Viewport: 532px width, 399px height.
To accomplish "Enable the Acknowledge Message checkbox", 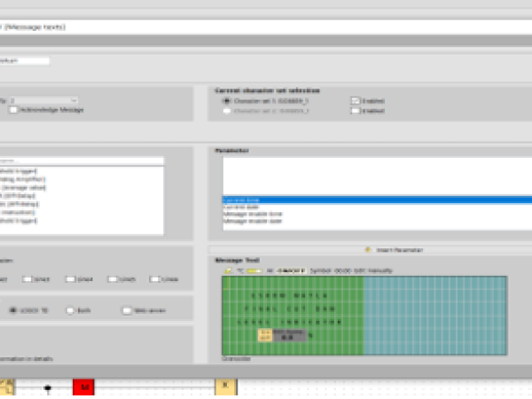I will [13, 110].
